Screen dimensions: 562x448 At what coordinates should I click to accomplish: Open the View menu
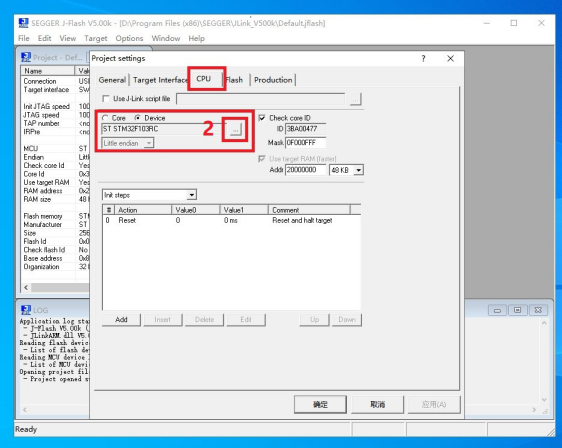pyautogui.click(x=67, y=38)
